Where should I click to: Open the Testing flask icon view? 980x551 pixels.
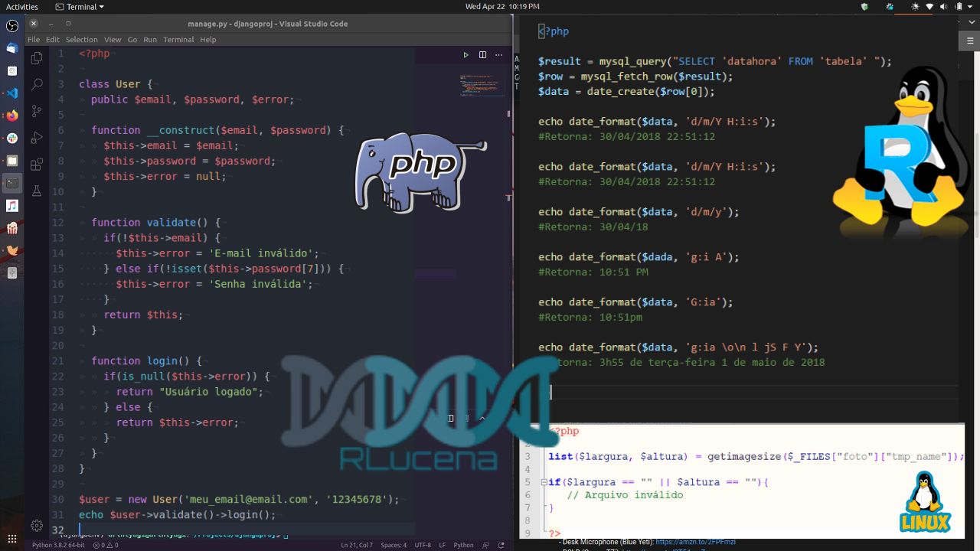(36, 191)
